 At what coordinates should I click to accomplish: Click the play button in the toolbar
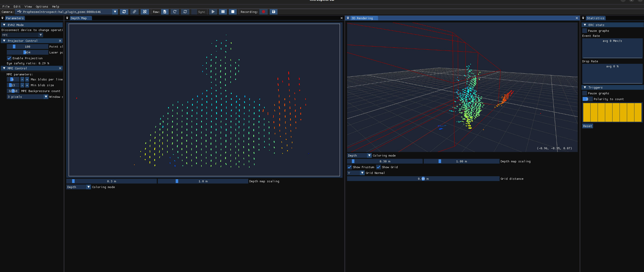(x=213, y=12)
